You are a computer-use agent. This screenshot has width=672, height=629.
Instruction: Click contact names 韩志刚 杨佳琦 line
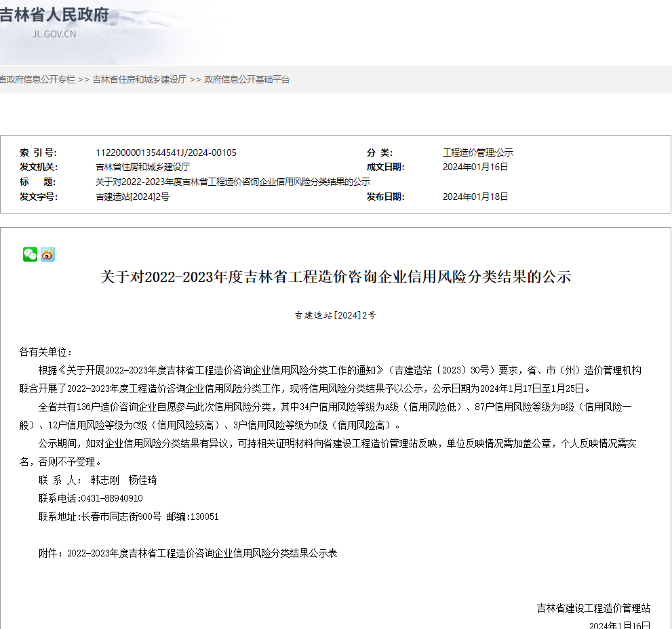point(98,480)
